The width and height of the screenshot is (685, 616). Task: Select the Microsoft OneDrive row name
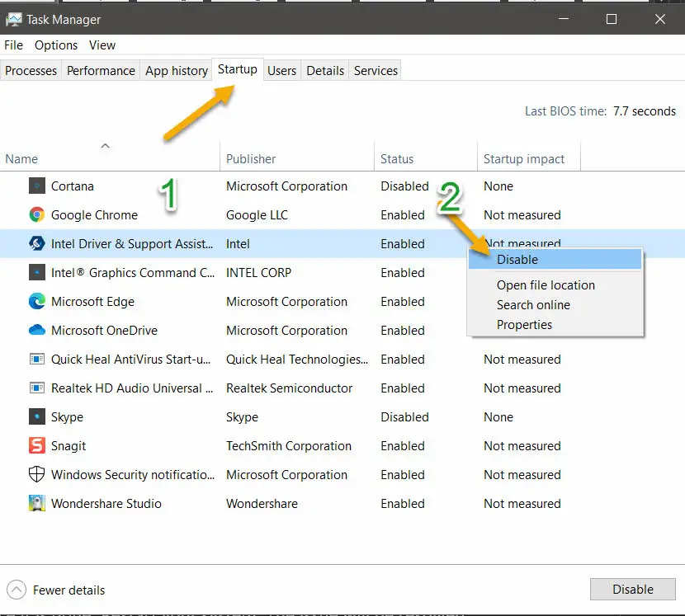tap(104, 330)
